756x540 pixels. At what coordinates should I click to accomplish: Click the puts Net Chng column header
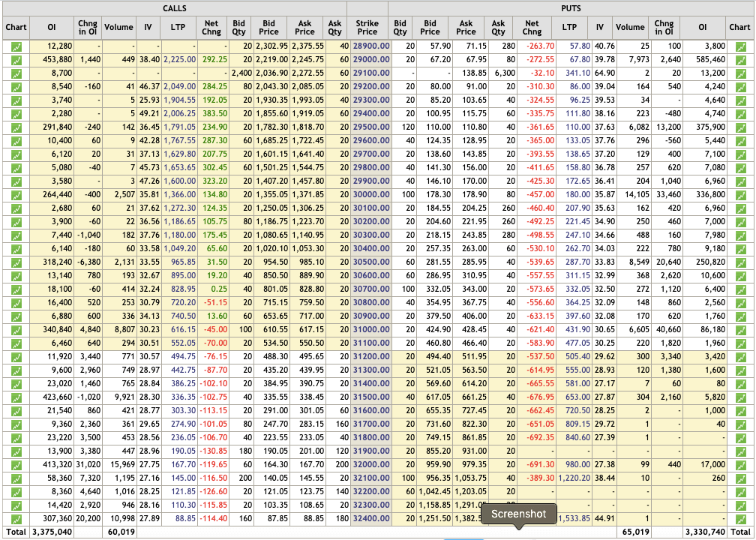532,28
